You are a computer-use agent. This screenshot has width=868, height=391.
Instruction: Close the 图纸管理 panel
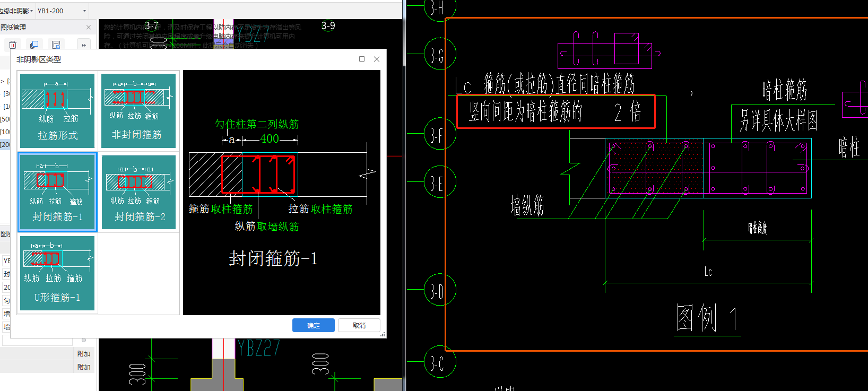coord(89,27)
